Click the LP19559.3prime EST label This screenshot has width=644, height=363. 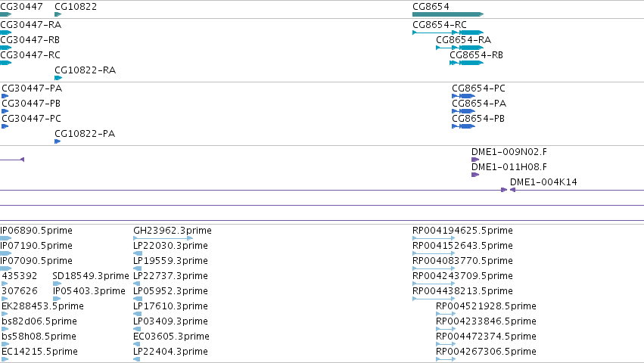click(170, 261)
